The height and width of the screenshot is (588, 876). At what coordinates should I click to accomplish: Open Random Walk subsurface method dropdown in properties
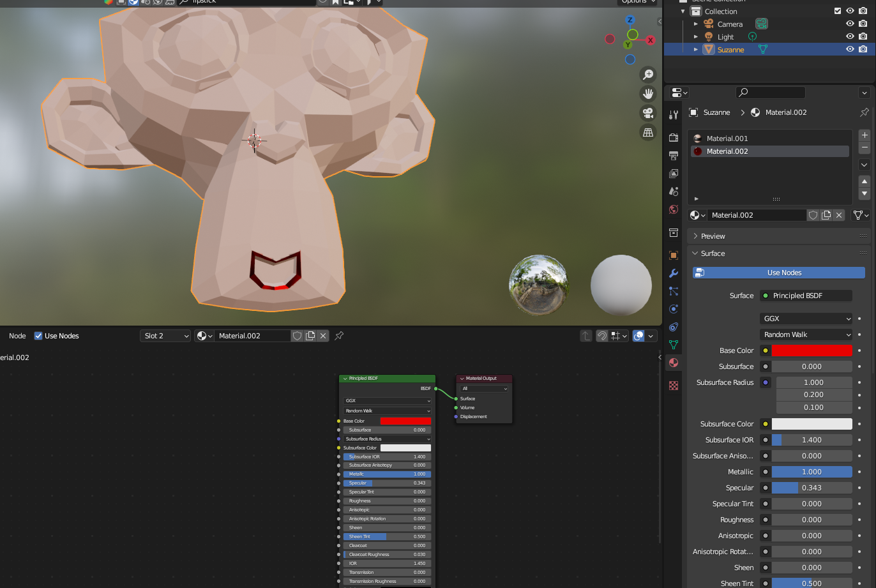[x=807, y=335]
